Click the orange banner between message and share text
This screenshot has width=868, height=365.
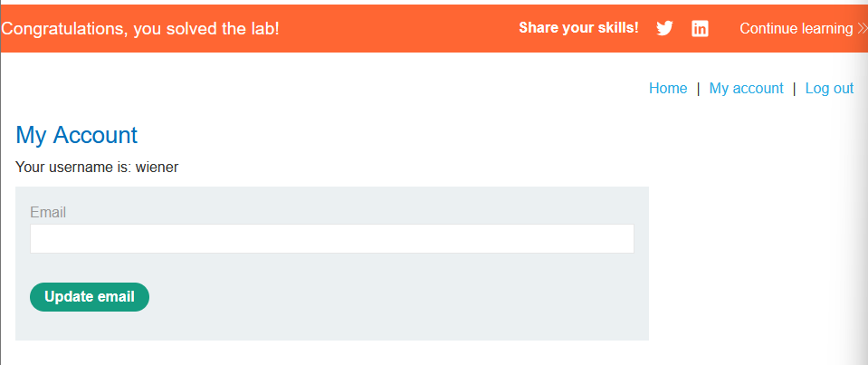click(x=398, y=28)
